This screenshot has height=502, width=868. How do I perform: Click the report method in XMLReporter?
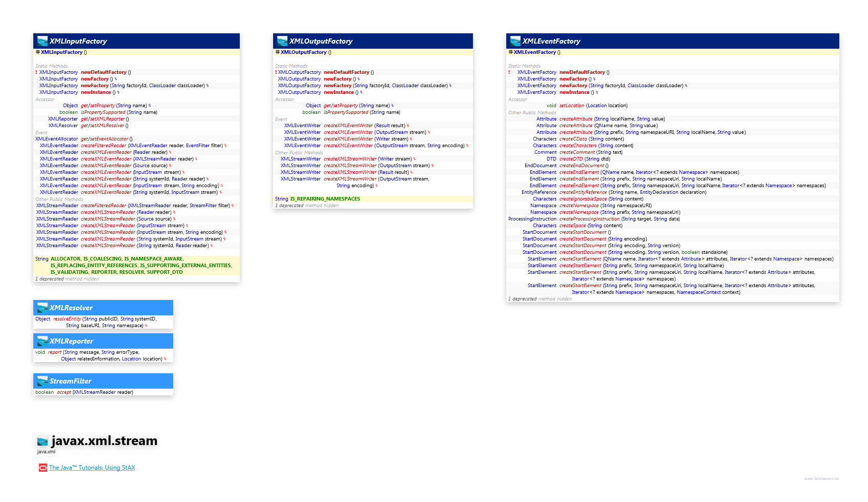pyautogui.click(x=55, y=352)
